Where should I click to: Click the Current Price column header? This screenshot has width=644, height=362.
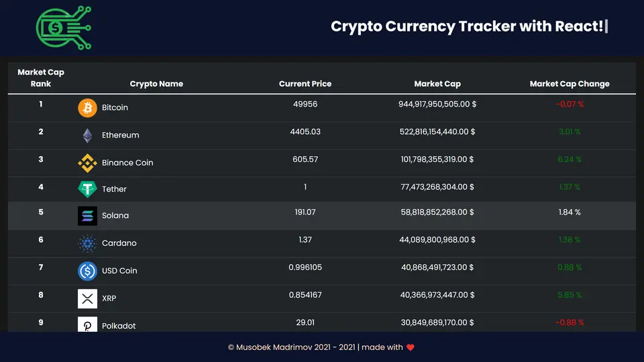305,84
